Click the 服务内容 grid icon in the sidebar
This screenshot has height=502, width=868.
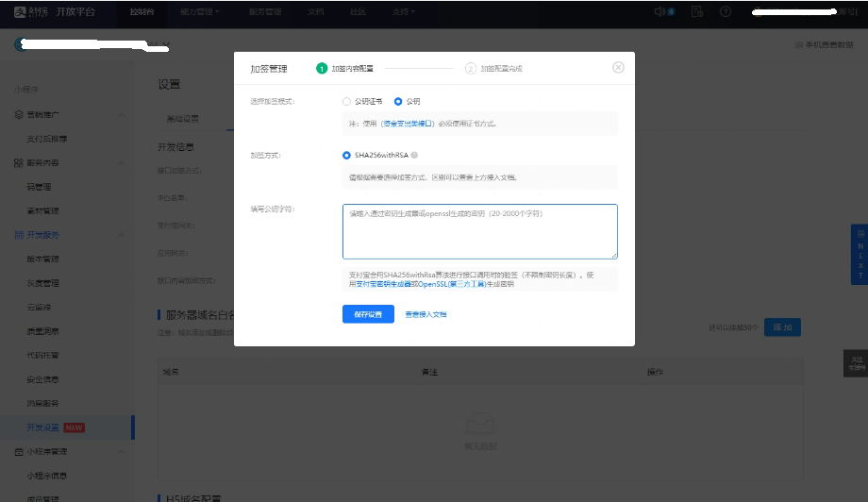(x=19, y=162)
